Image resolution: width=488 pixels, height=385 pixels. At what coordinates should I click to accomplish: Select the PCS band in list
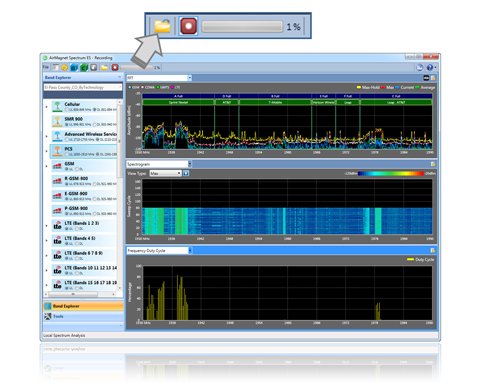coord(83,152)
